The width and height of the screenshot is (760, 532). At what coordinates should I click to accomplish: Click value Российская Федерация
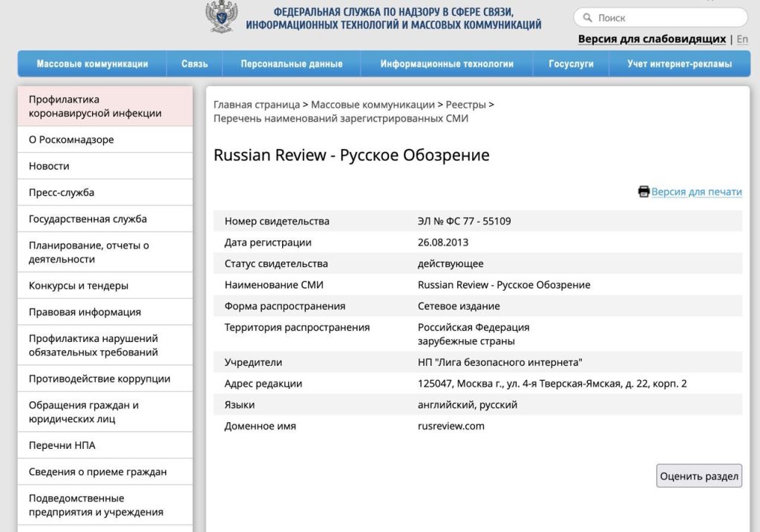[474, 327]
